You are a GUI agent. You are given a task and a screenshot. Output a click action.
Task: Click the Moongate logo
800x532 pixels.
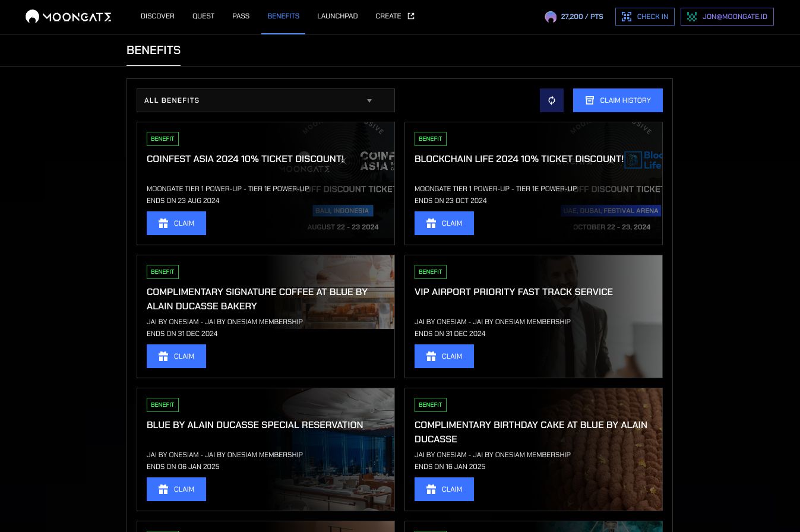tap(68, 17)
